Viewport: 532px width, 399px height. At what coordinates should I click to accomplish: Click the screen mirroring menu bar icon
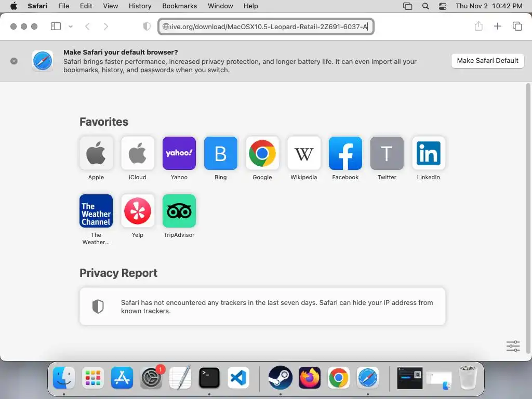407,6
